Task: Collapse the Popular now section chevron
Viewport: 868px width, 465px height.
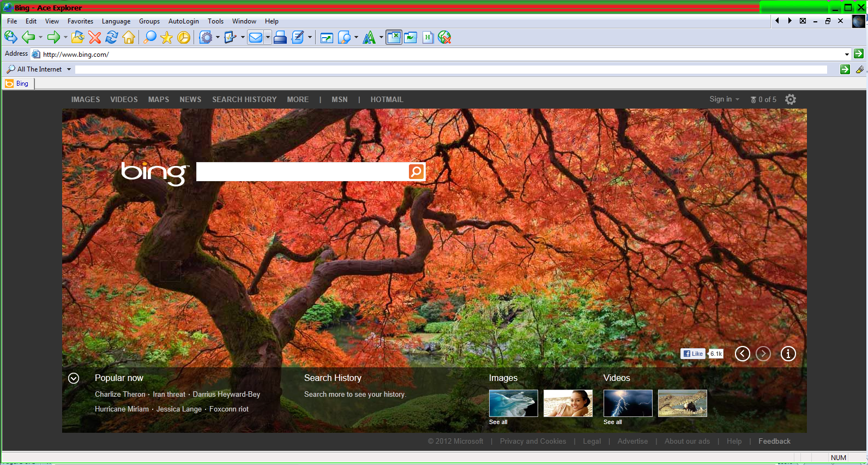Action: tap(74, 378)
